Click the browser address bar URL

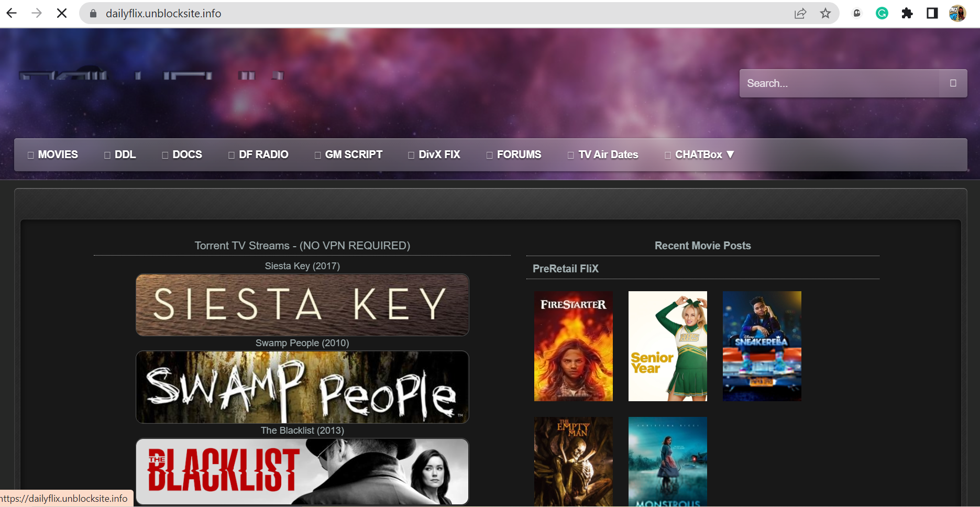(x=163, y=13)
